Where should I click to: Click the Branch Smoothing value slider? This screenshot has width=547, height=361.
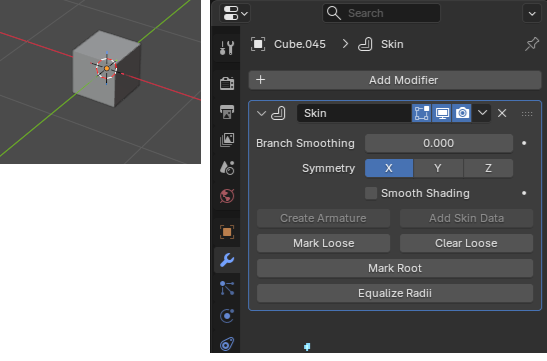click(439, 143)
